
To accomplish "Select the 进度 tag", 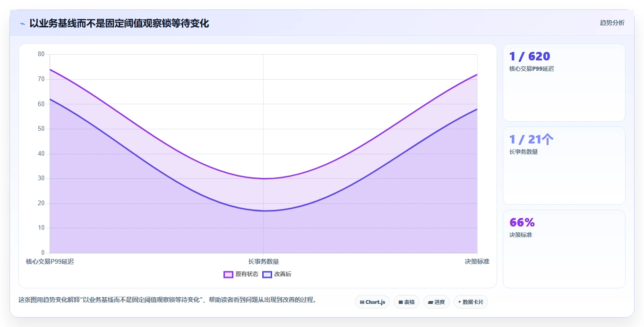I will coord(437,302).
